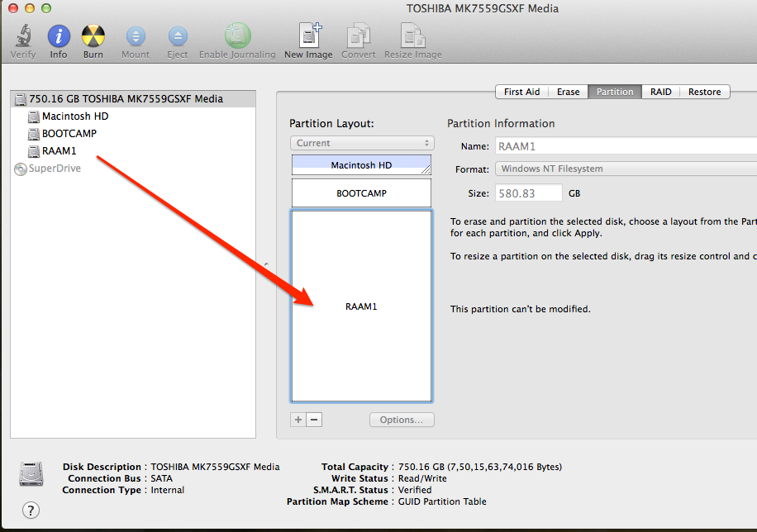Click the SuperDrive label in sidebar
The height and width of the screenshot is (532, 757).
pos(55,169)
